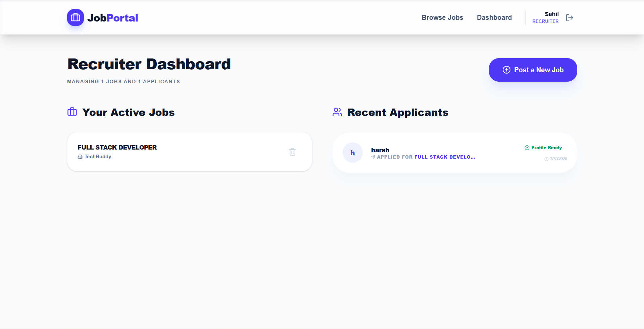Click the Profile Ready status label
The width and height of the screenshot is (644, 329).
pos(546,148)
